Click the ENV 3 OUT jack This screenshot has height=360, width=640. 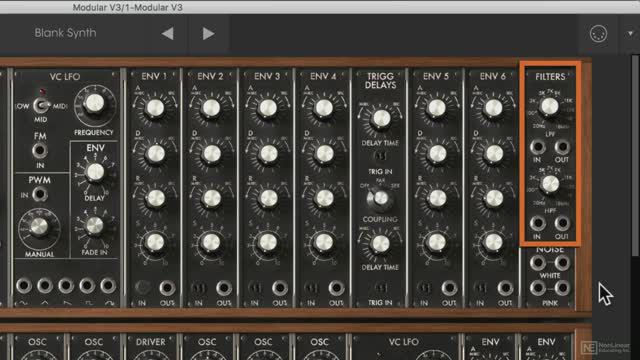pos(280,288)
